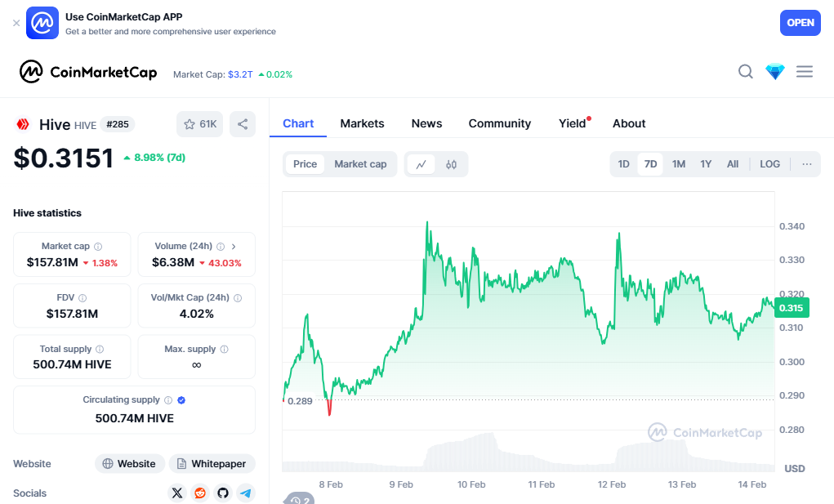Toggle LOG scale on chart

[x=769, y=164]
